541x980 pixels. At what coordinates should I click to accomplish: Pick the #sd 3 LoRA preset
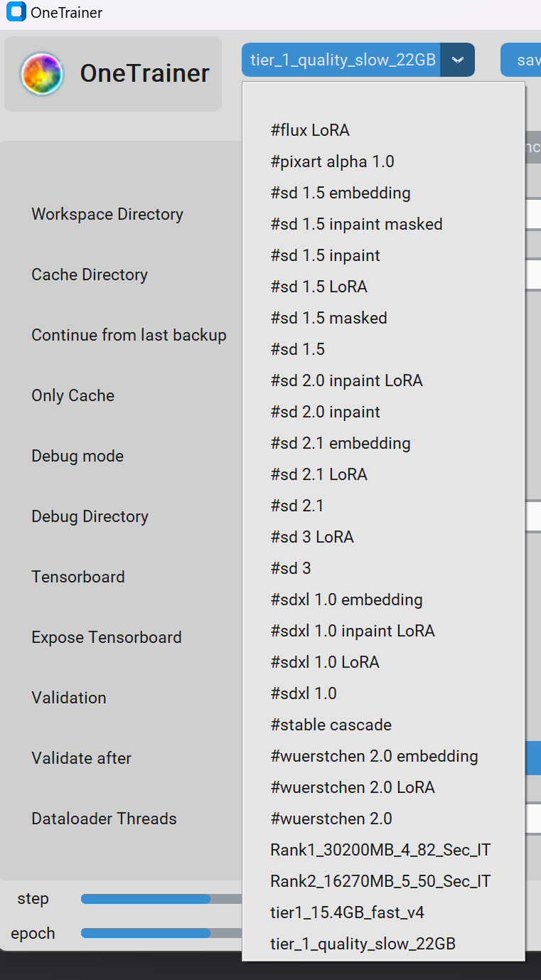(312, 537)
